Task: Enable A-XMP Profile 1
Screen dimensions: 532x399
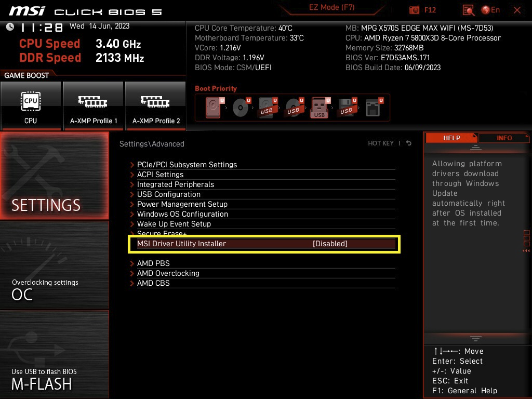Action: (x=94, y=105)
